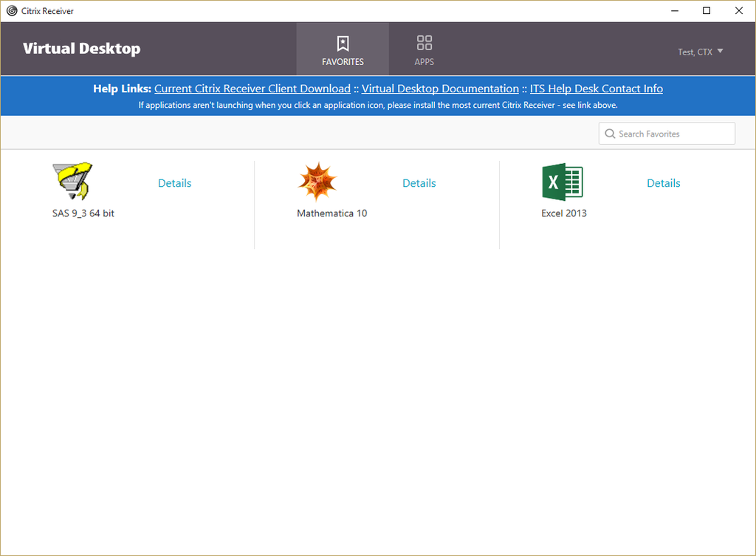This screenshot has height=556, width=756.
Task: Open Virtual Desktop Documentation link
Action: (440, 88)
